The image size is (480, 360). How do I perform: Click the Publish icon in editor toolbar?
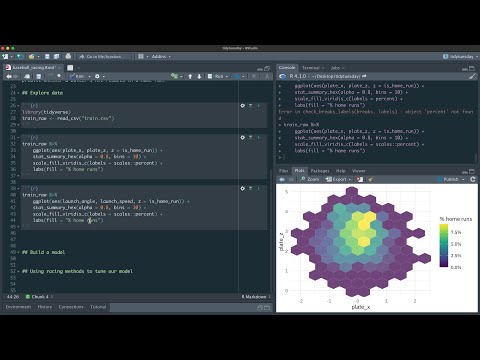coord(237,76)
